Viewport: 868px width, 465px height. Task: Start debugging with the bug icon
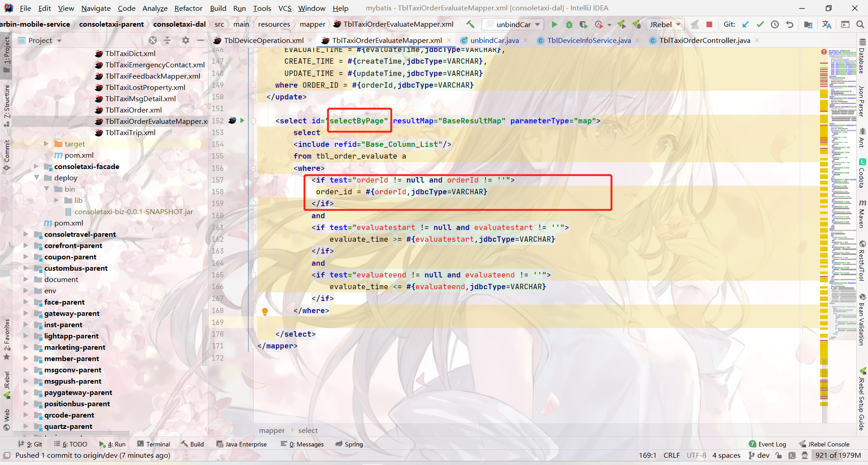tap(569, 24)
